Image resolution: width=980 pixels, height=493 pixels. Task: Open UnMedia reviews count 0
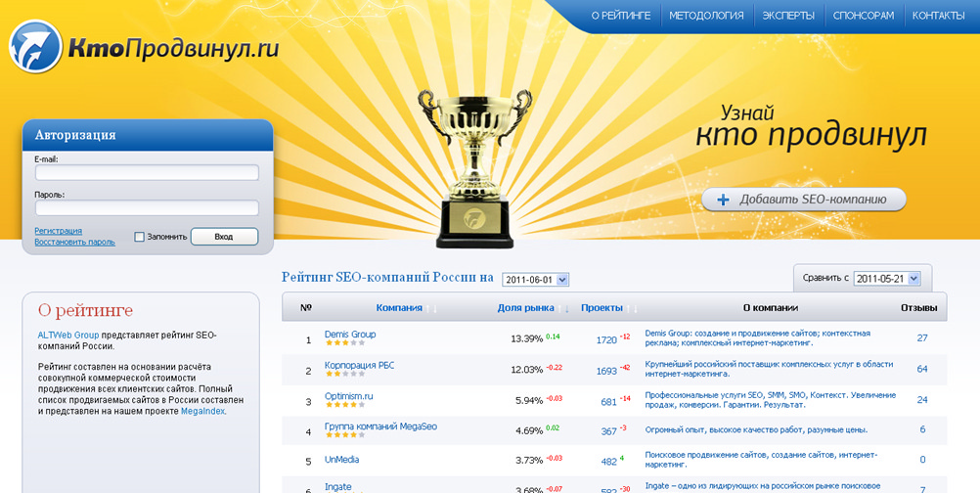click(922, 460)
